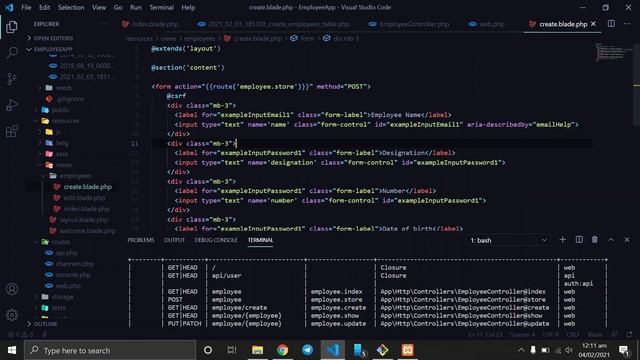Open the Extensions view
The width and height of the screenshot is (640, 360).
pyautogui.click(x=12, y=131)
